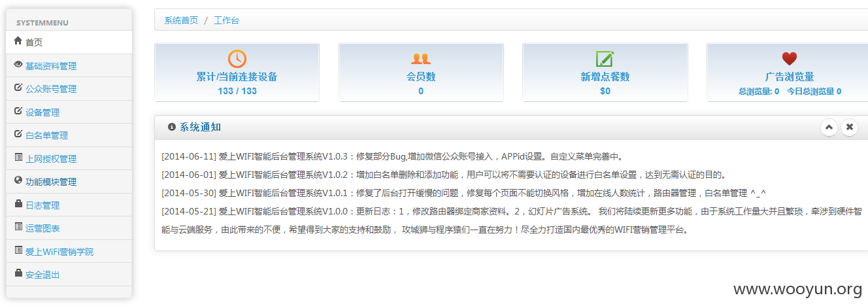The width and height of the screenshot is (868, 308).
Task: Click 会员数 card title
Action: 421,77
